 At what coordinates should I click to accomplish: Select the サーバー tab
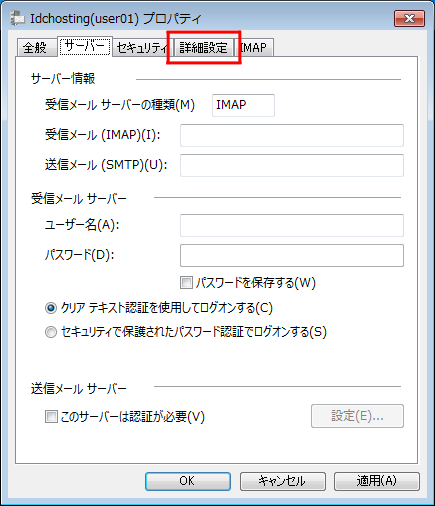pos(85,46)
